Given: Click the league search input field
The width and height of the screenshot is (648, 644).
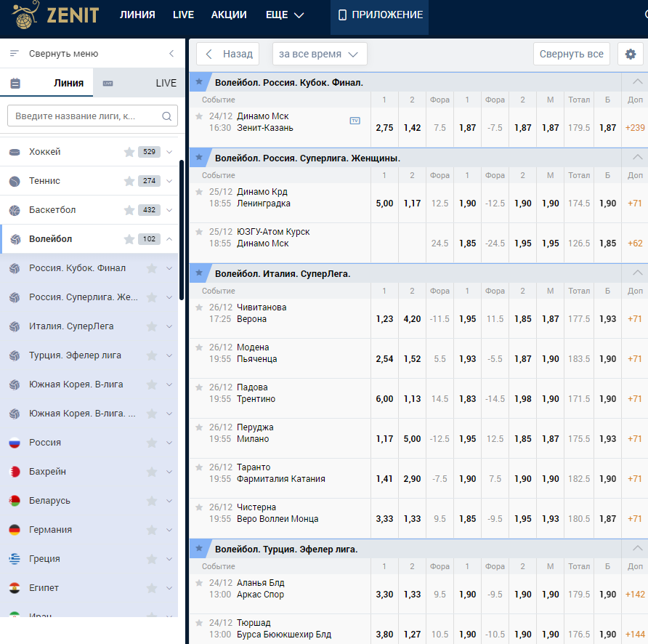Looking at the screenshot, I should point(92,116).
